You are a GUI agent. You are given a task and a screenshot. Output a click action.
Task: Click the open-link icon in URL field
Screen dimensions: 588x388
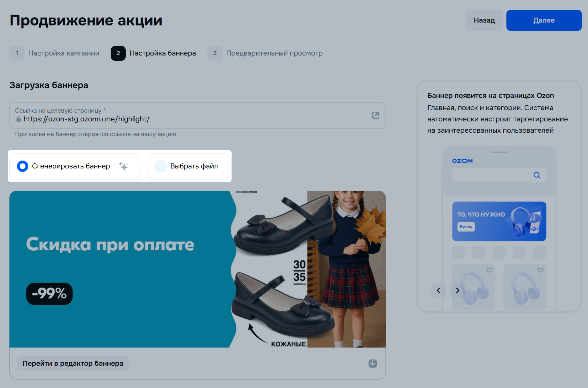(375, 115)
